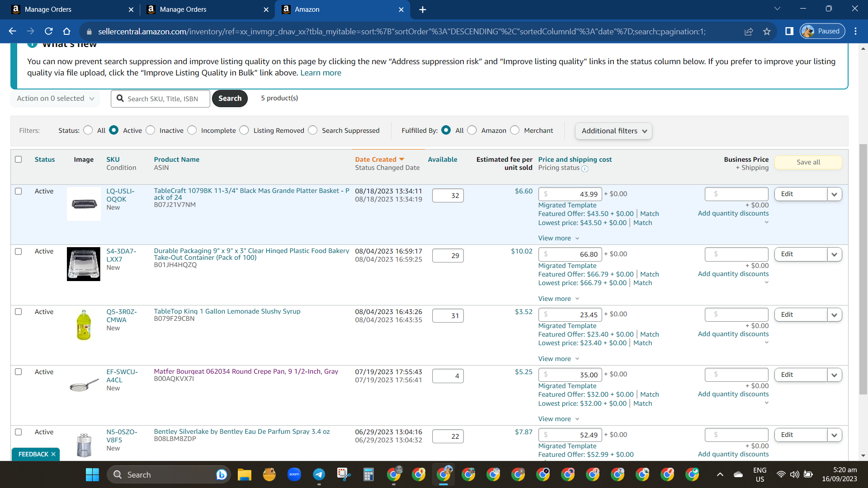Image resolution: width=868 pixels, height=488 pixels.
Task: Expand View more under the $35.00 price
Action: tap(559, 419)
